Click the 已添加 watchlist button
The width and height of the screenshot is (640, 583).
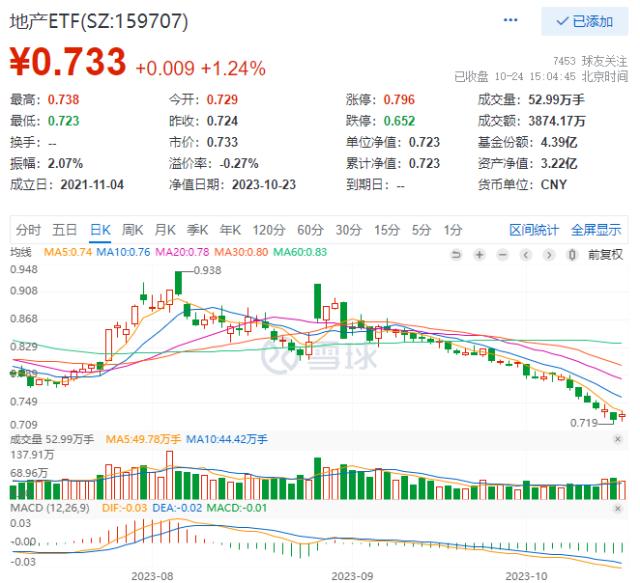(584, 22)
